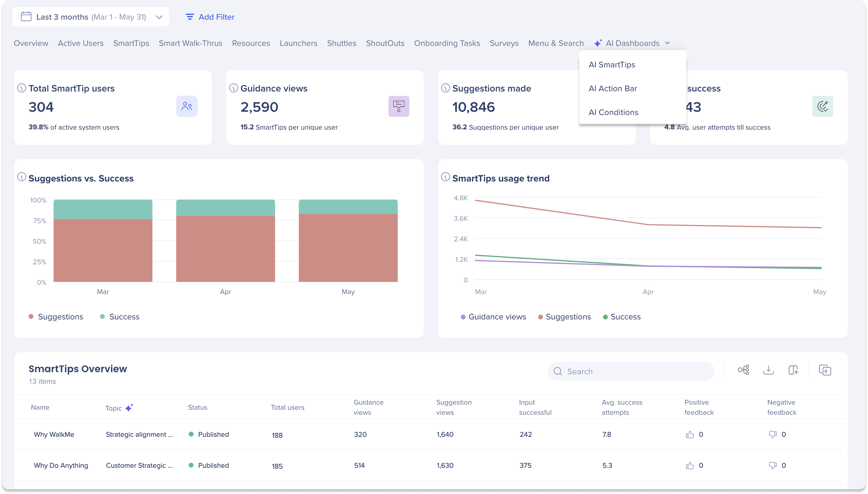The height and width of the screenshot is (494, 868).
Task: Click info icon beside SmartTips usage trend
Action: click(x=445, y=177)
